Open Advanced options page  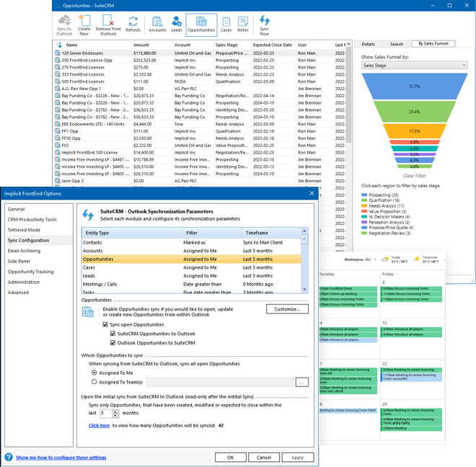click(18, 293)
